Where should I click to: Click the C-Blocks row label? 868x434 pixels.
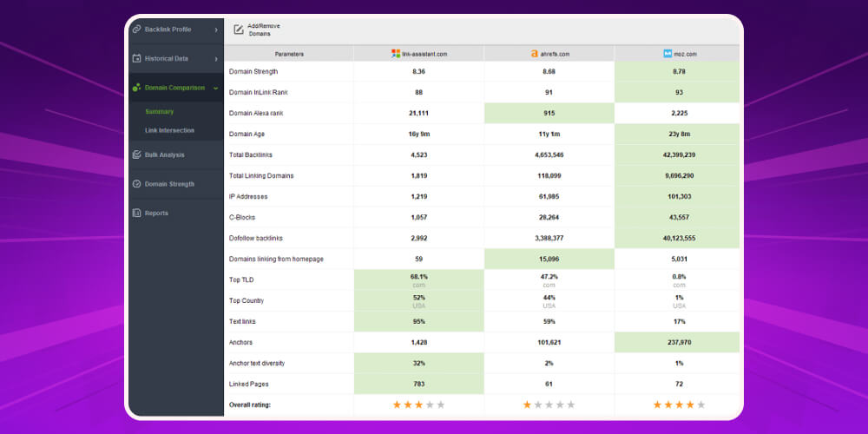242,217
